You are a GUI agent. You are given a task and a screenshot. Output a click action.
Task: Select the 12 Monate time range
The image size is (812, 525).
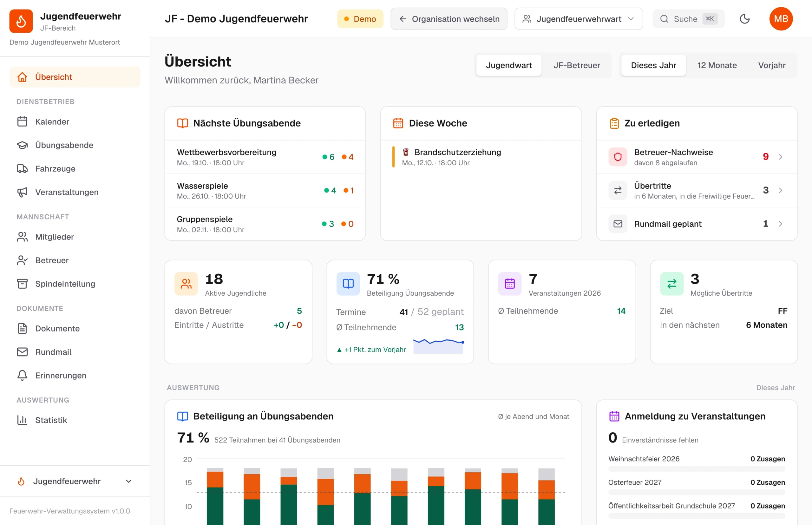coord(717,65)
